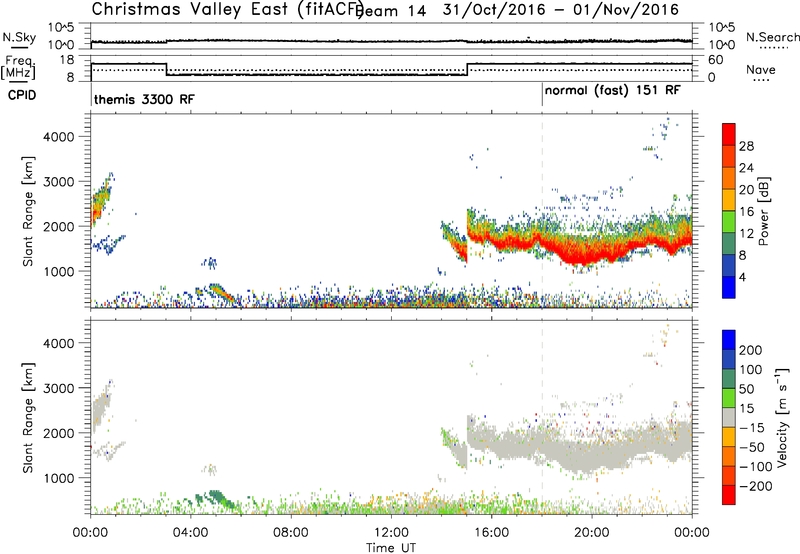Image resolution: width=800 pixels, height=554 pixels.
Task: Click the '28' value on Power color bar
Action: 746,146
